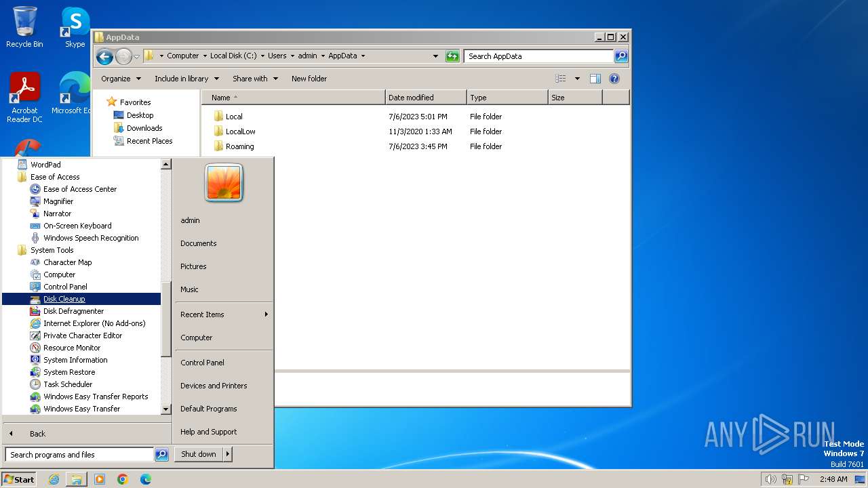Open Help and Support
This screenshot has height=488, width=868.
[208, 432]
